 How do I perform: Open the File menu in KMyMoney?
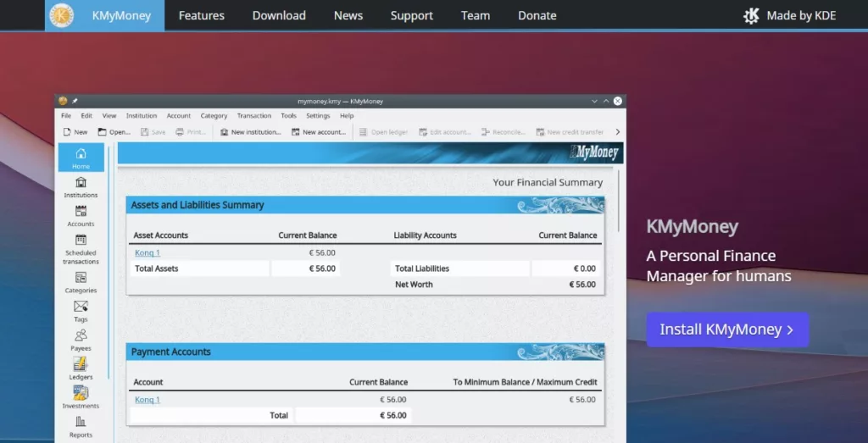point(66,115)
